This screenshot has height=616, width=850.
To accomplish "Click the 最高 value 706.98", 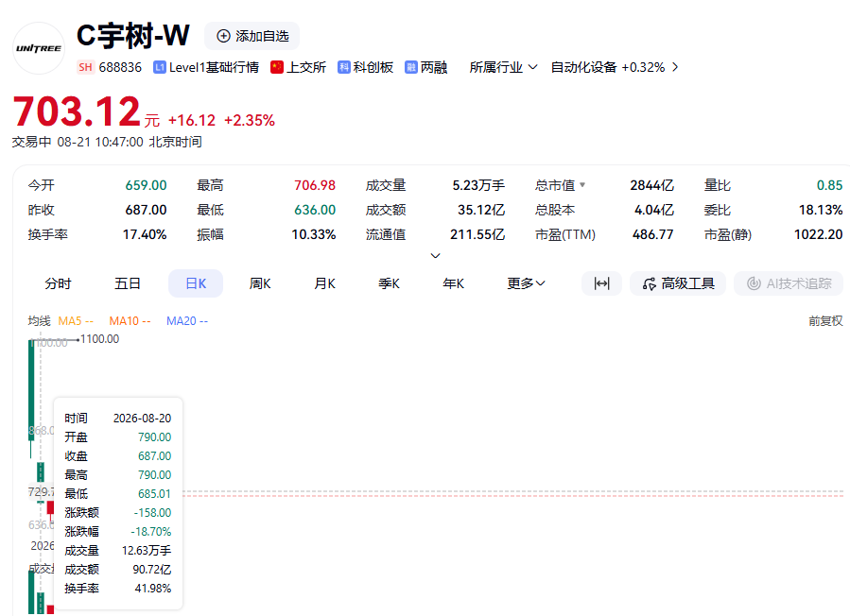I will click(315, 185).
